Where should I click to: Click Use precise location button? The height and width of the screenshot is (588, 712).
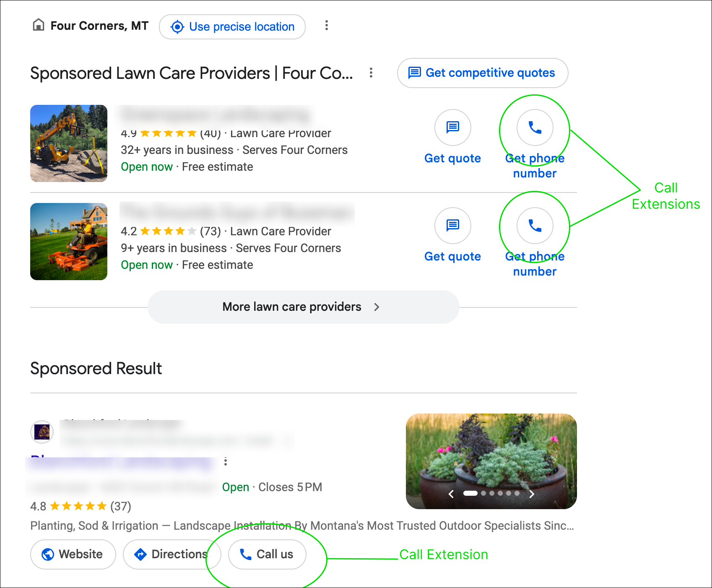click(x=232, y=27)
